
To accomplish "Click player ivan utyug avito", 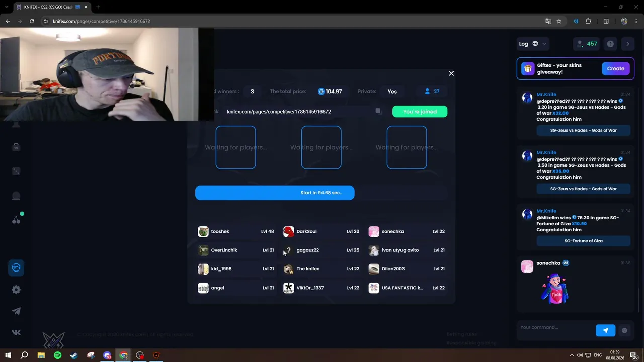I will click(x=407, y=250).
